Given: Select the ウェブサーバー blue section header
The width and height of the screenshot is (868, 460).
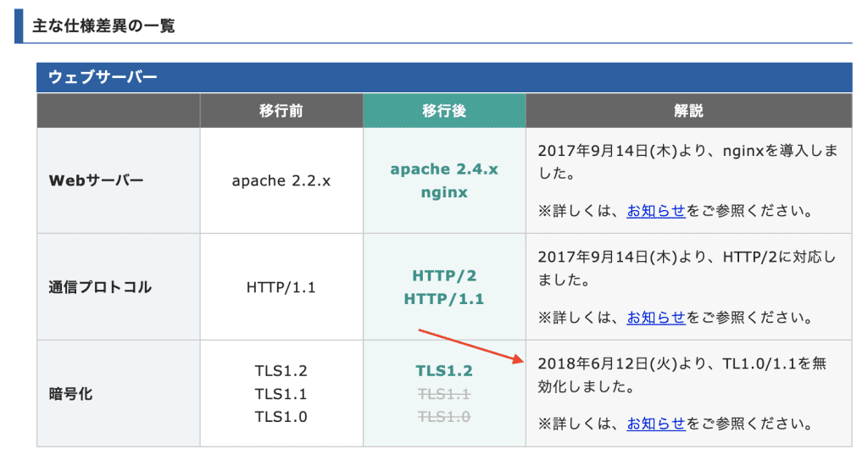Looking at the screenshot, I should pos(103,77).
